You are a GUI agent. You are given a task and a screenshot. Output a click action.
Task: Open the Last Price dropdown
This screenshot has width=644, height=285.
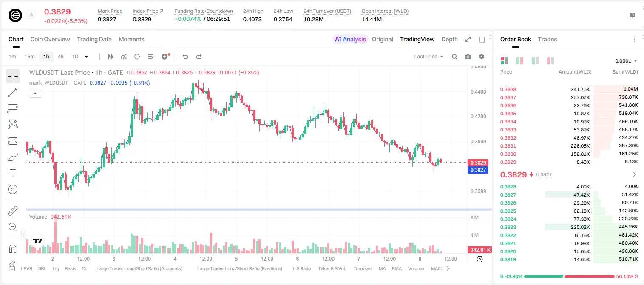[x=428, y=57]
